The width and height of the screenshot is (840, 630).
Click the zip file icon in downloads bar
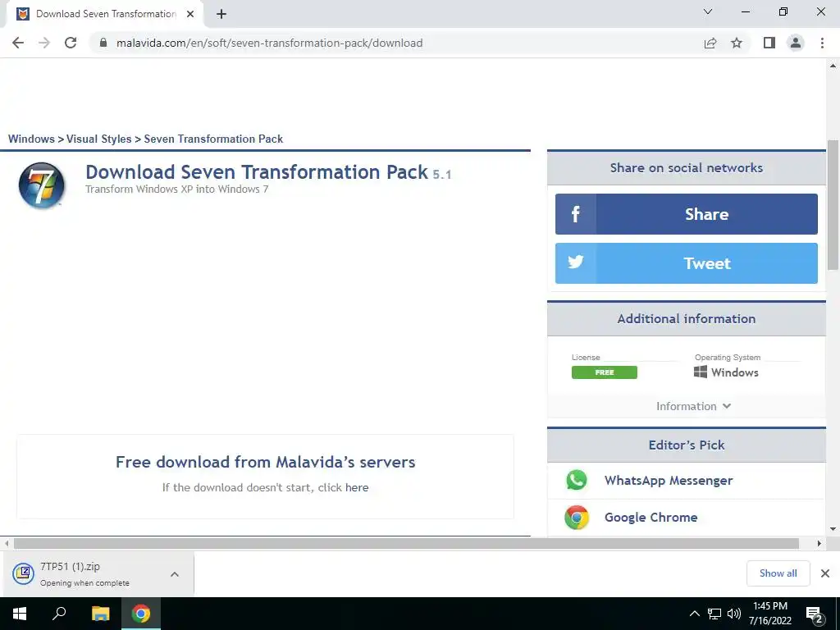point(24,573)
